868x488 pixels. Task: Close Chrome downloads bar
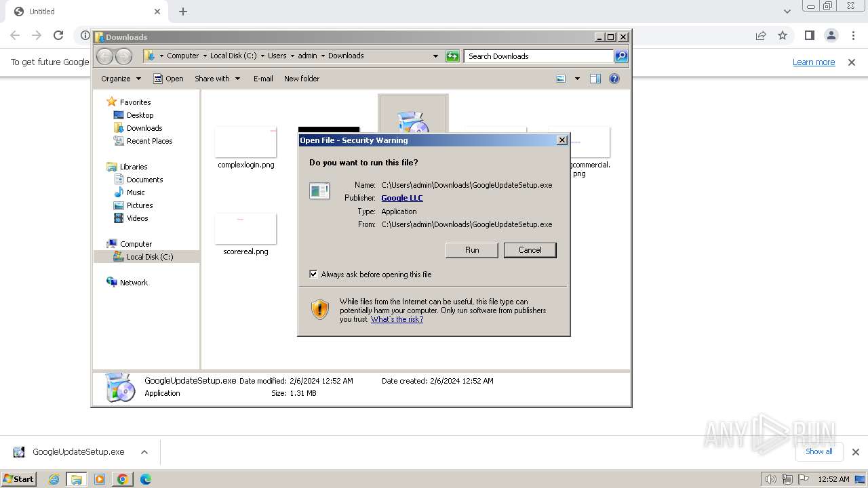point(855,452)
